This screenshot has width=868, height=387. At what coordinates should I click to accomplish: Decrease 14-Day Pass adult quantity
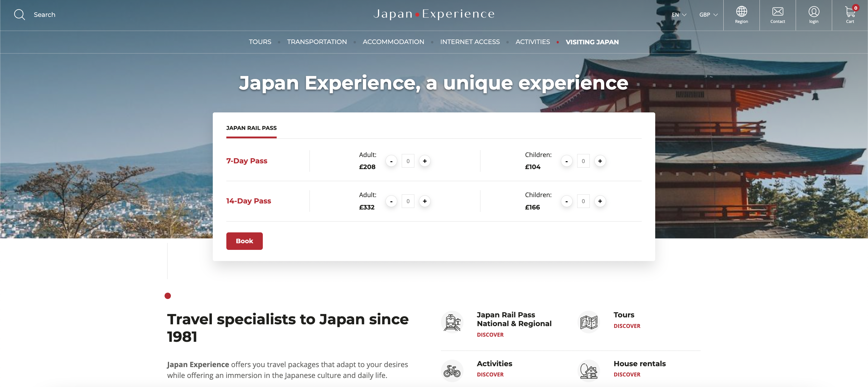(391, 201)
